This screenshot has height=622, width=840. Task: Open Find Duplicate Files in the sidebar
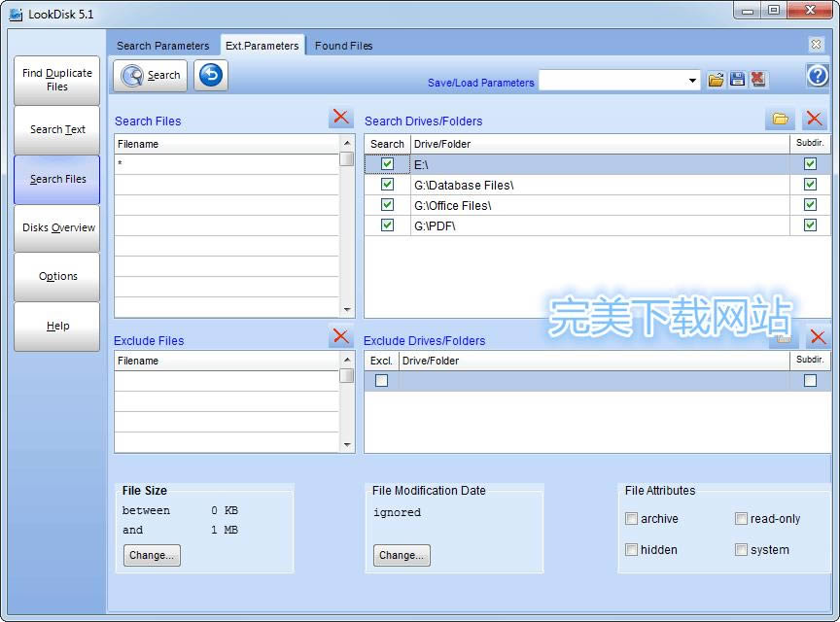click(56, 80)
